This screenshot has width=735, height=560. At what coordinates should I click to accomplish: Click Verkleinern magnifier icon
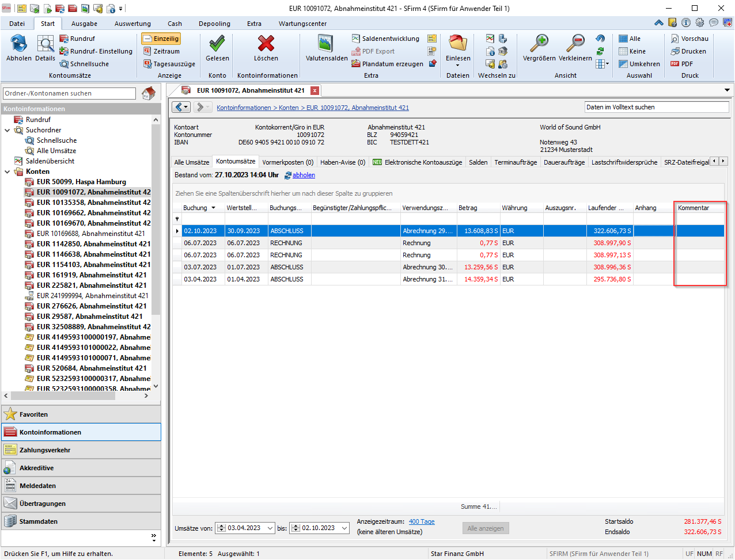click(x=575, y=44)
